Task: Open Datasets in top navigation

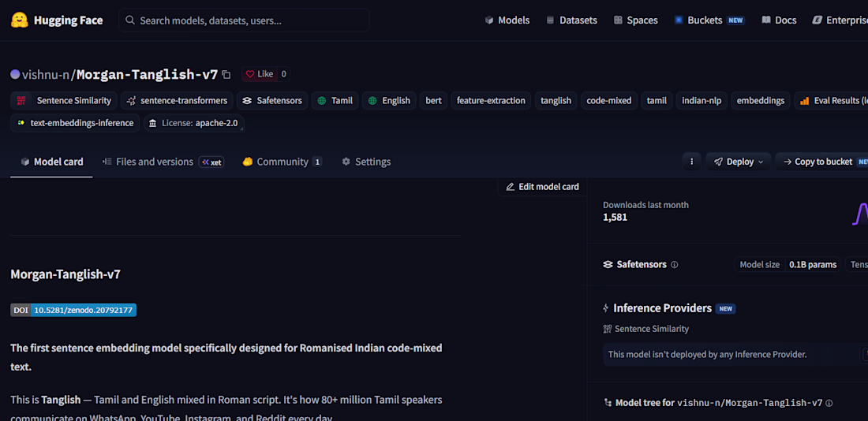Action: coord(571,20)
